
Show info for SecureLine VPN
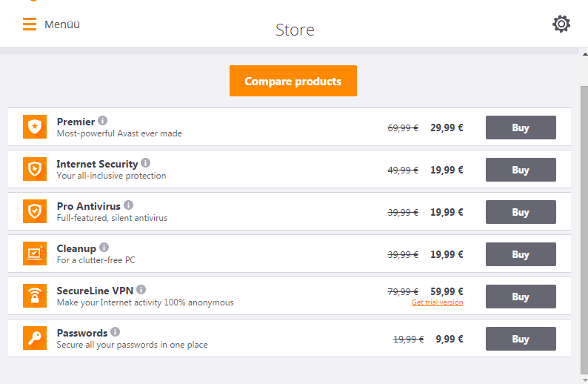(141, 289)
